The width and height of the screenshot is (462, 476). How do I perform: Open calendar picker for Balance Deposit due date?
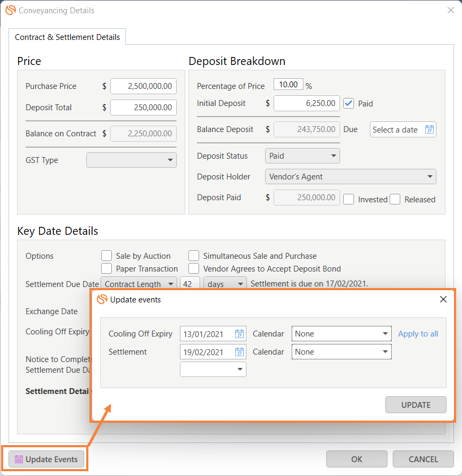tap(429, 129)
